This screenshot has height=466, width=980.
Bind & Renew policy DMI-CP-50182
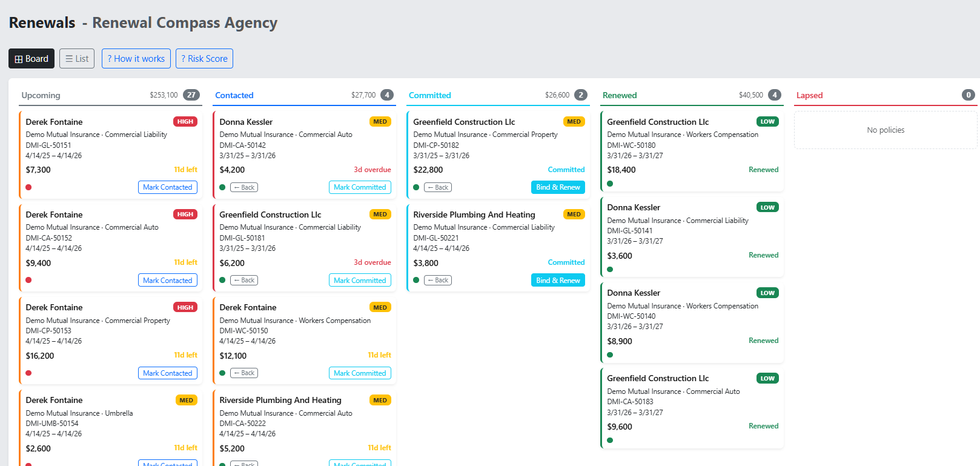[x=558, y=187]
